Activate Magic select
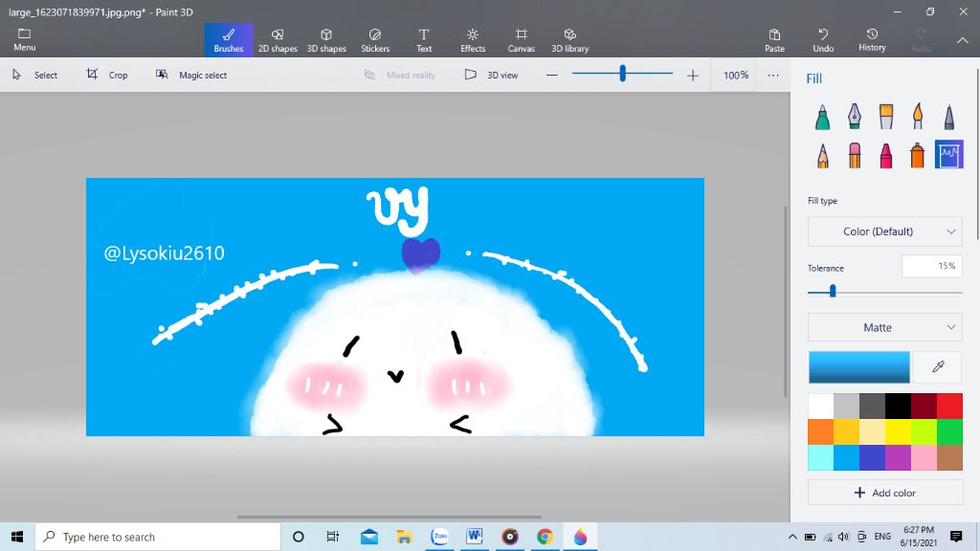The width and height of the screenshot is (980, 551). click(x=191, y=75)
